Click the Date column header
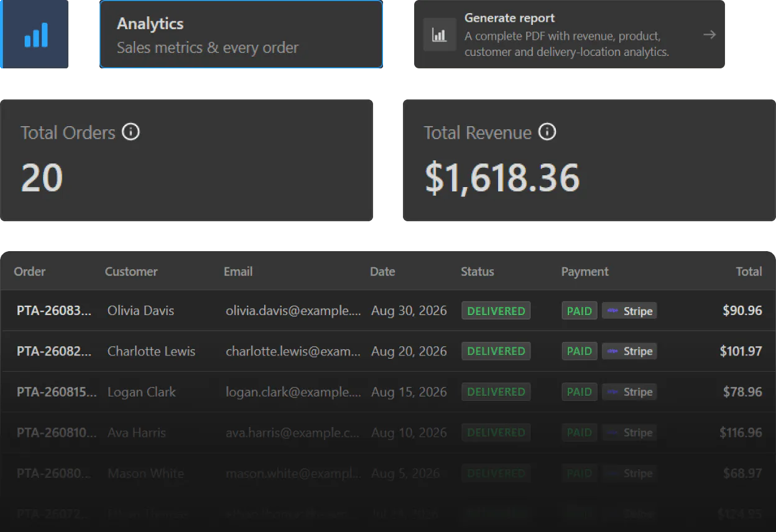The image size is (776, 532). pos(382,272)
